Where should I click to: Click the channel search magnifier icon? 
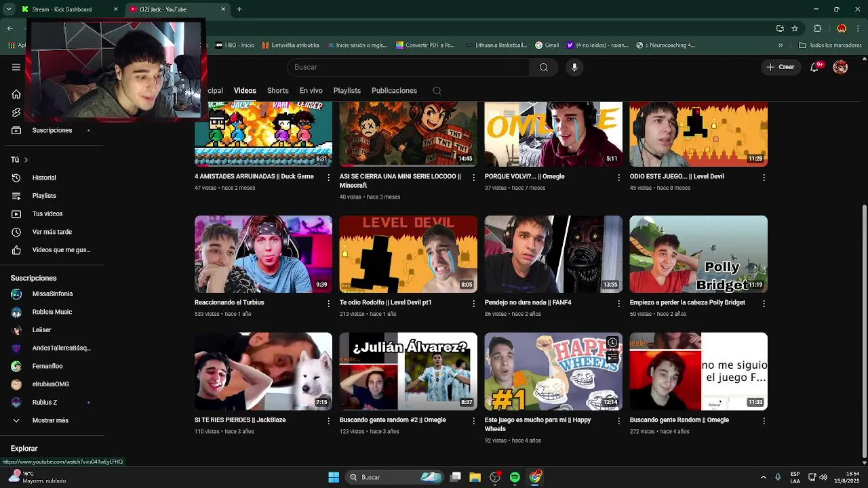coord(437,91)
